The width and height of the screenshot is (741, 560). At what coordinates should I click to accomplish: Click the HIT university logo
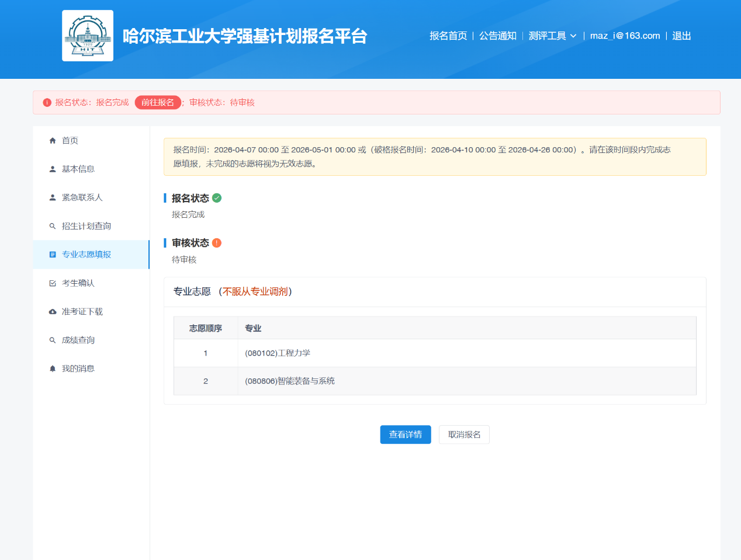[x=88, y=36]
